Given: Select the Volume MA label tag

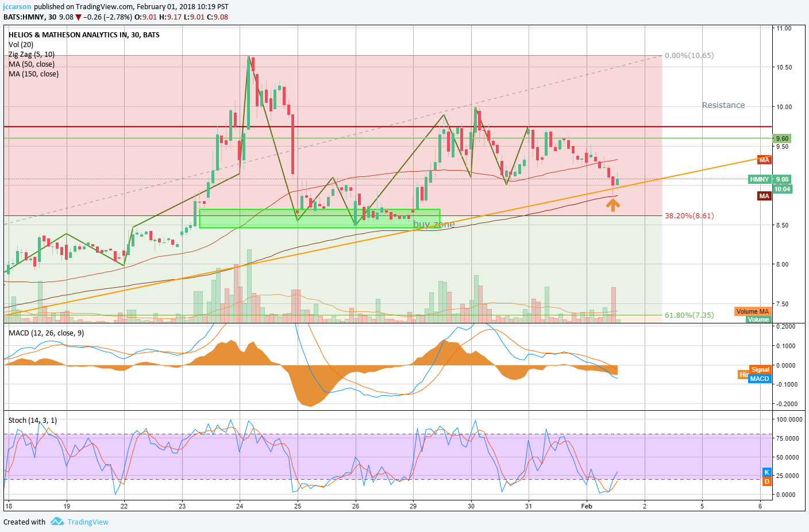Looking at the screenshot, I should click(752, 311).
